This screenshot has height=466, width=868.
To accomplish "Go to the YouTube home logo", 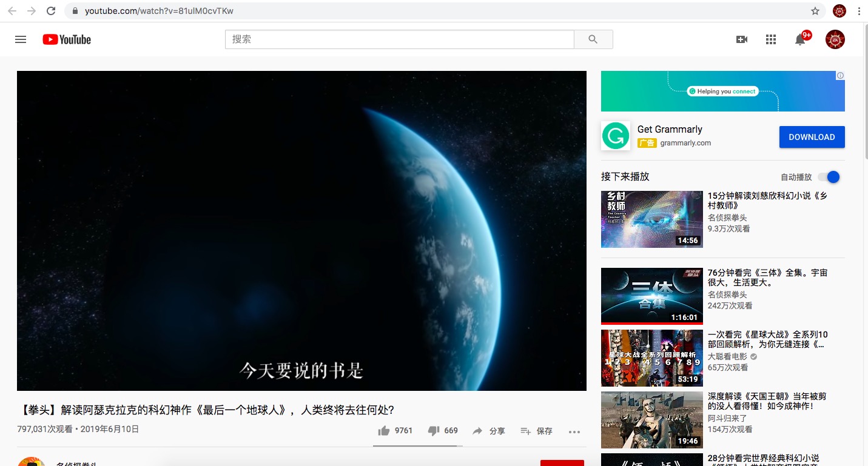I will pyautogui.click(x=67, y=39).
